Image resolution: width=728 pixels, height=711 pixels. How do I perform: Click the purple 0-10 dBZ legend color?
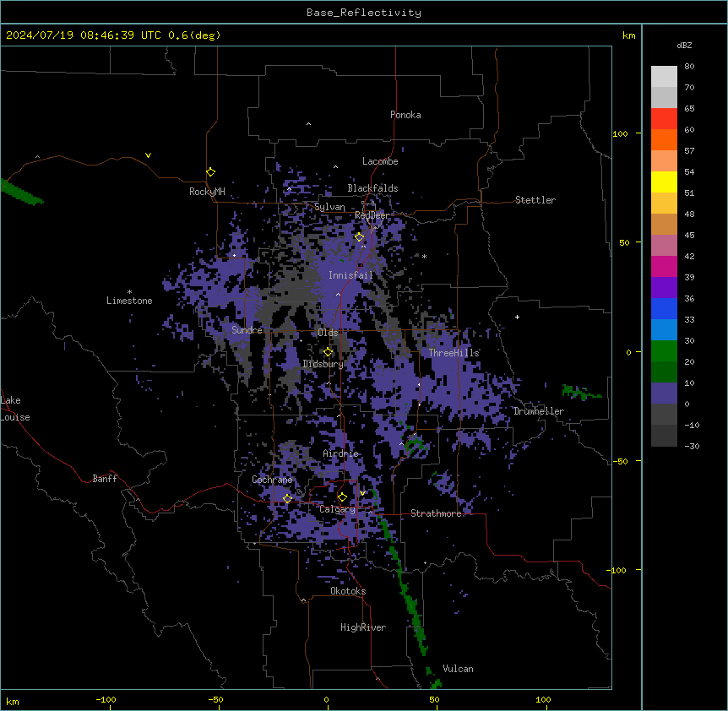coord(664,393)
